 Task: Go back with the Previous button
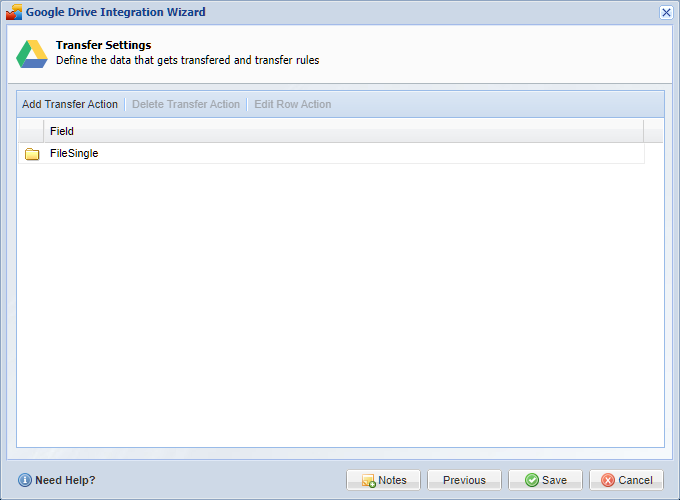465,480
